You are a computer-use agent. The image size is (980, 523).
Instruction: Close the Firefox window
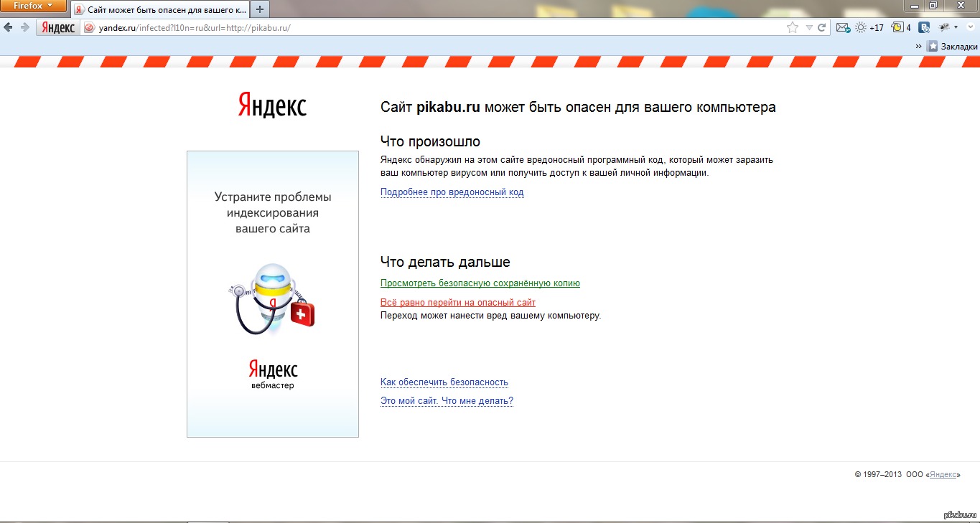(961, 6)
